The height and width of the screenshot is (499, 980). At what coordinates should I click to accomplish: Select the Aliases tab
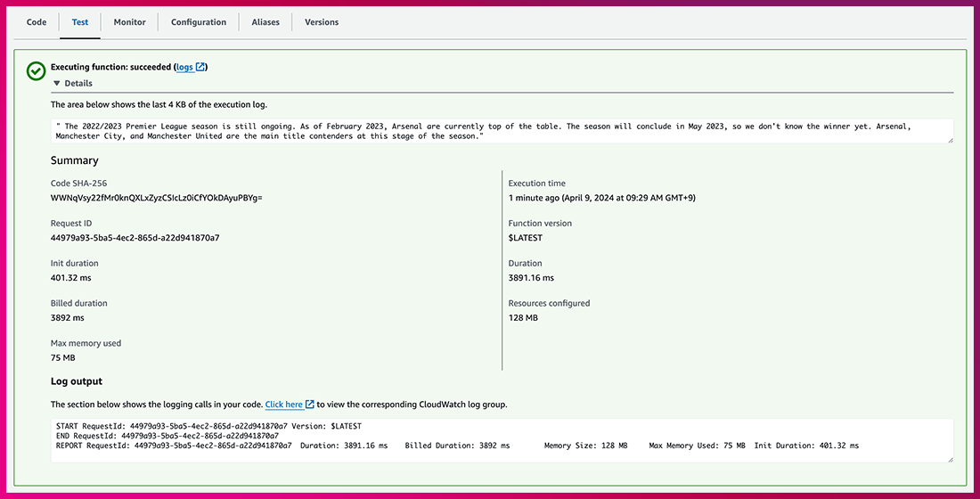[x=265, y=22]
